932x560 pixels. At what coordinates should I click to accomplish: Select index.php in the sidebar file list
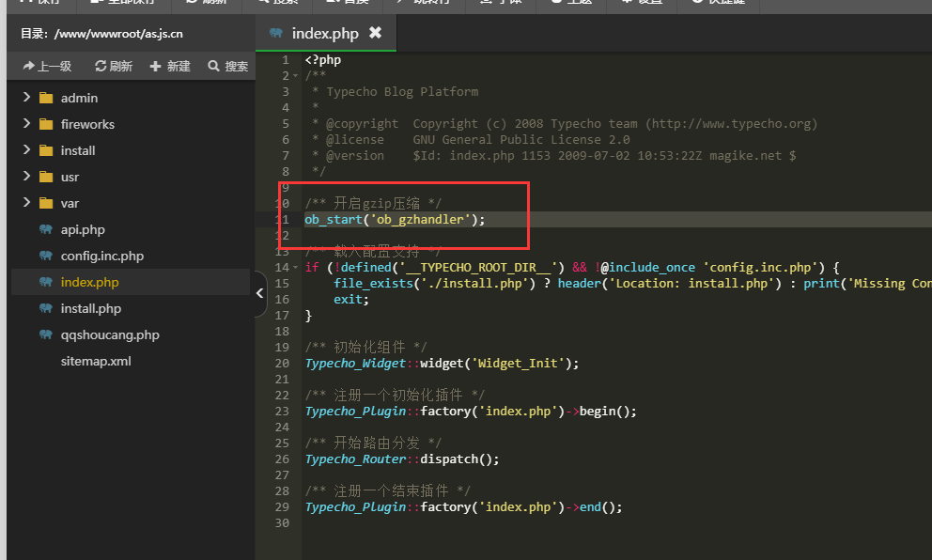pos(89,282)
